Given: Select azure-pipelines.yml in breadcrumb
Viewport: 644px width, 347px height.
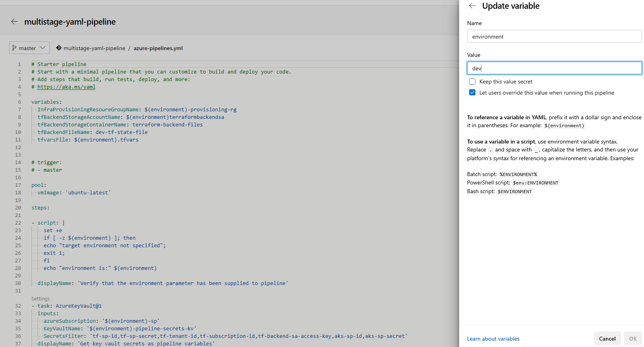Looking at the screenshot, I should [x=158, y=48].
